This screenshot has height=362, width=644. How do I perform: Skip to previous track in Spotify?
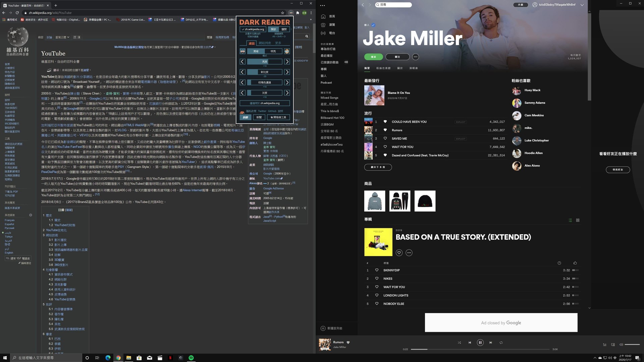pos(470,343)
